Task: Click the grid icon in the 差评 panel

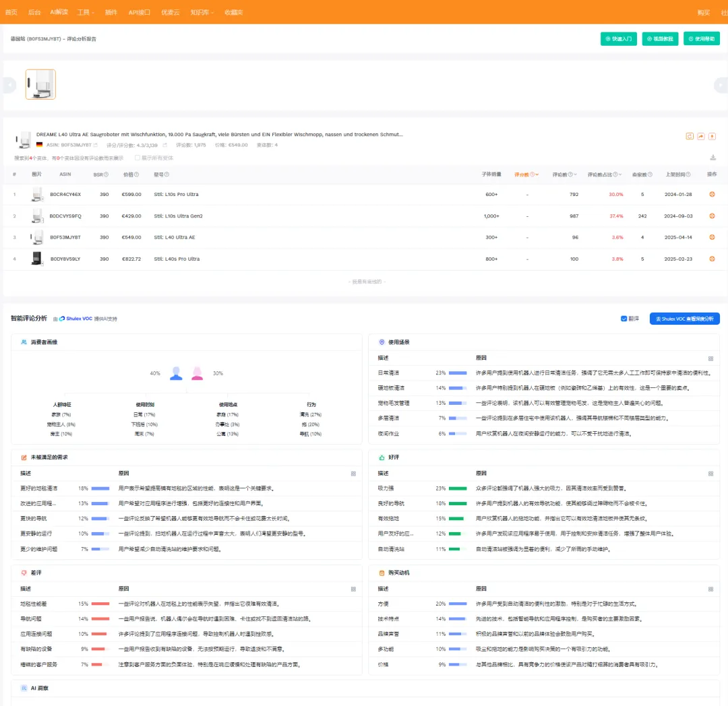Action: 353,589
